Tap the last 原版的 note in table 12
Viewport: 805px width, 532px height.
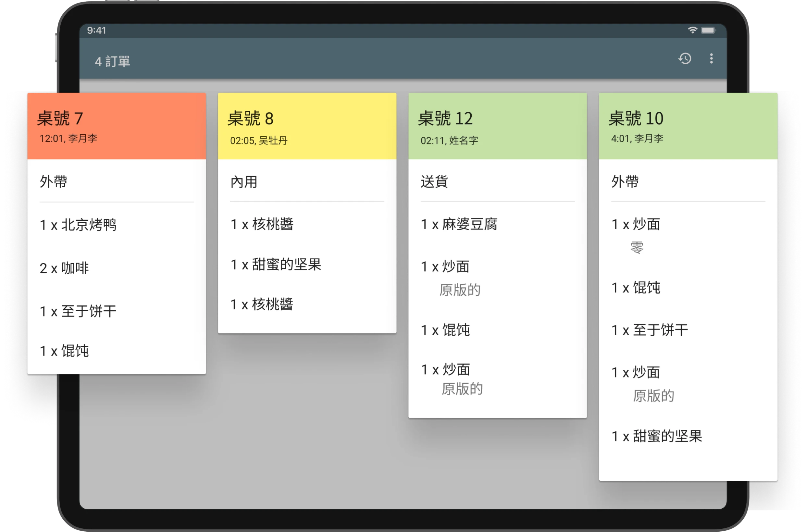click(462, 389)
